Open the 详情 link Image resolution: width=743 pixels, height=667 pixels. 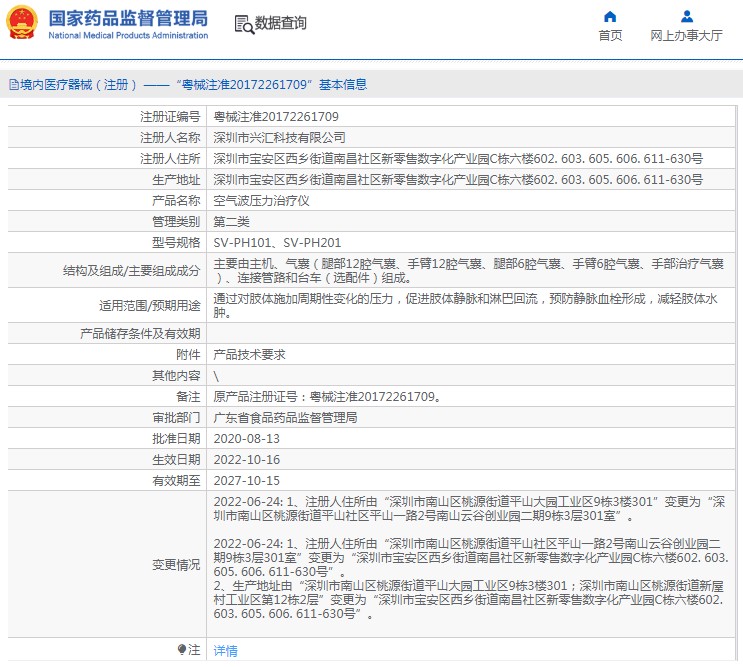[226, 651]
